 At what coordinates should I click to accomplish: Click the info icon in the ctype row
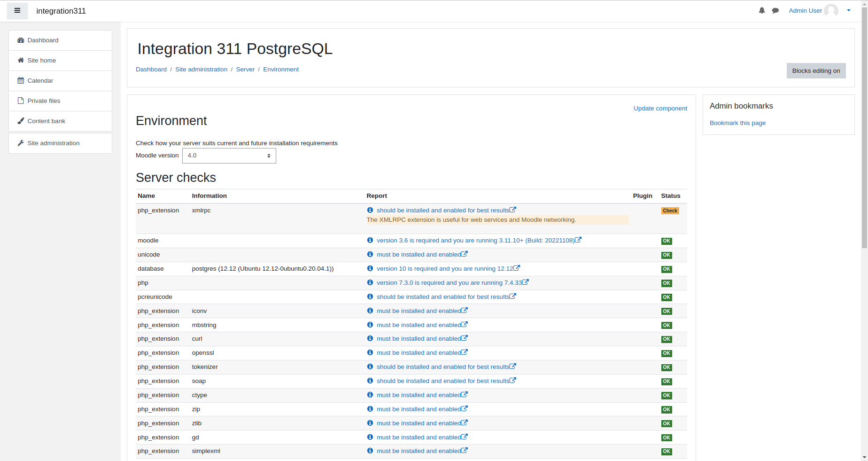click(370, 395)
